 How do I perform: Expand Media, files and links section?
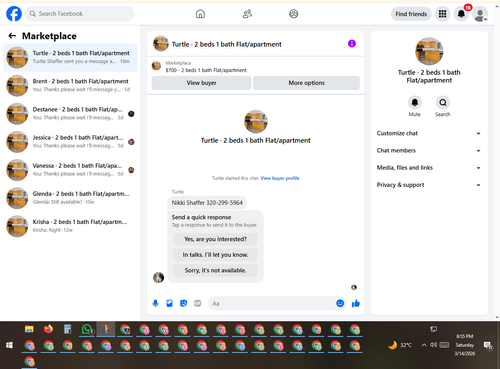tap(429, 168)
